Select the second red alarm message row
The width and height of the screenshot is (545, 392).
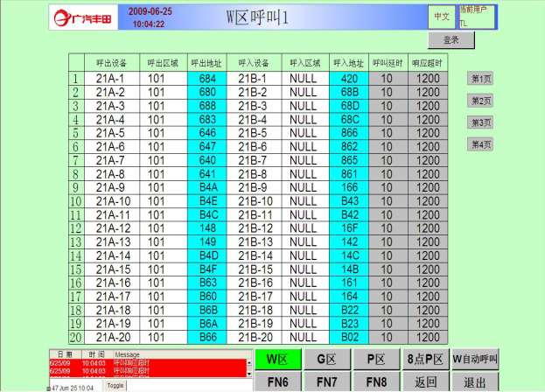148,371
